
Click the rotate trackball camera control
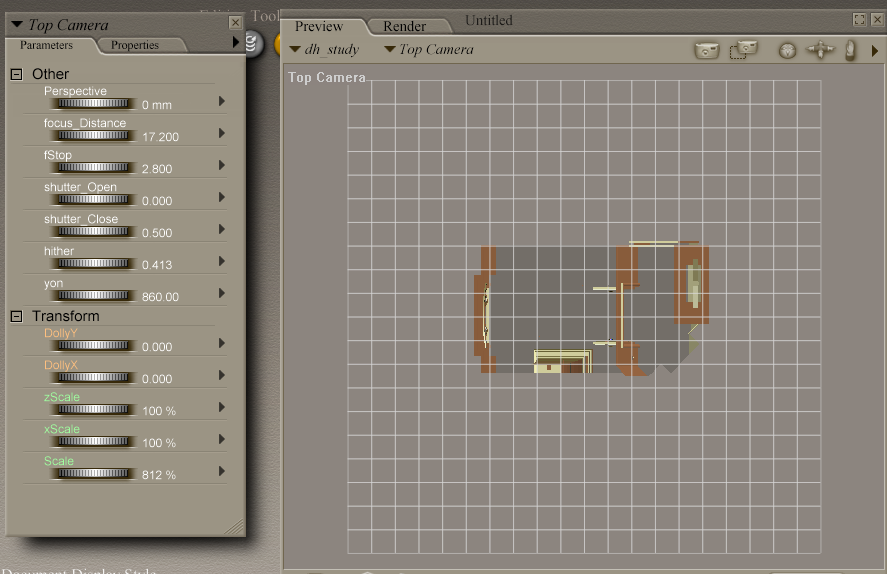point(787,50)
